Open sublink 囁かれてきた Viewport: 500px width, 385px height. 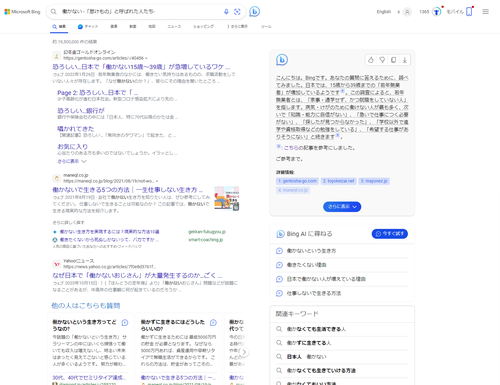click(76, 128)
